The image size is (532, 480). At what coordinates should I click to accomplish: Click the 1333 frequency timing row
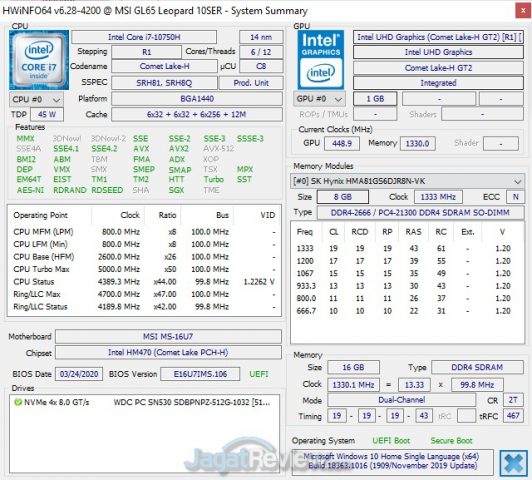(x=407, y=248)
